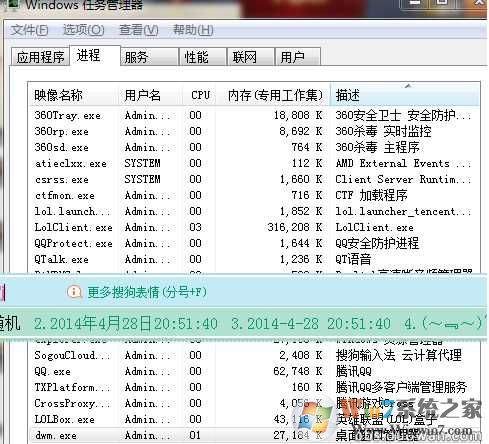Click description lol.launcher_tencent...

[403, 211]
